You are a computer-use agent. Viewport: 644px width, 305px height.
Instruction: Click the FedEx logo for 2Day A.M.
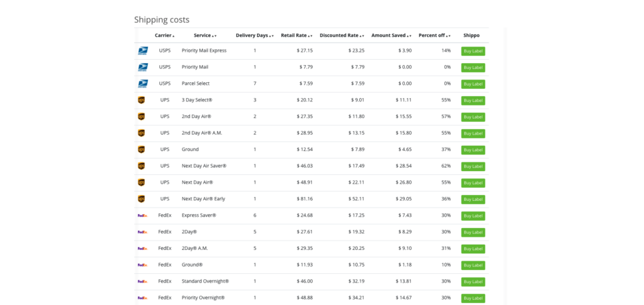click(x=143, y=248)
